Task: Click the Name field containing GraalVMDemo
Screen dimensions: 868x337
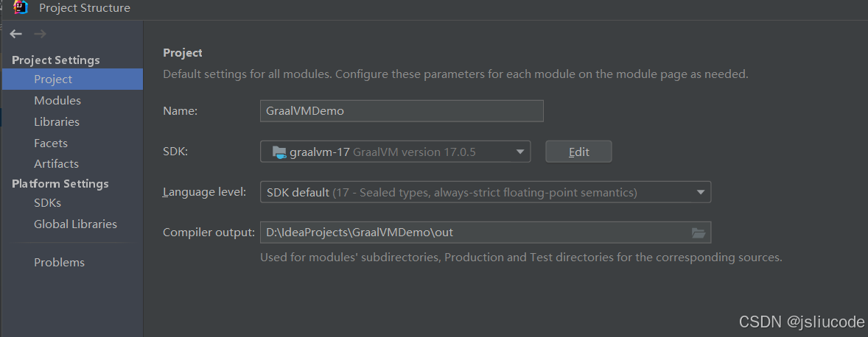Action: (402, 111)
